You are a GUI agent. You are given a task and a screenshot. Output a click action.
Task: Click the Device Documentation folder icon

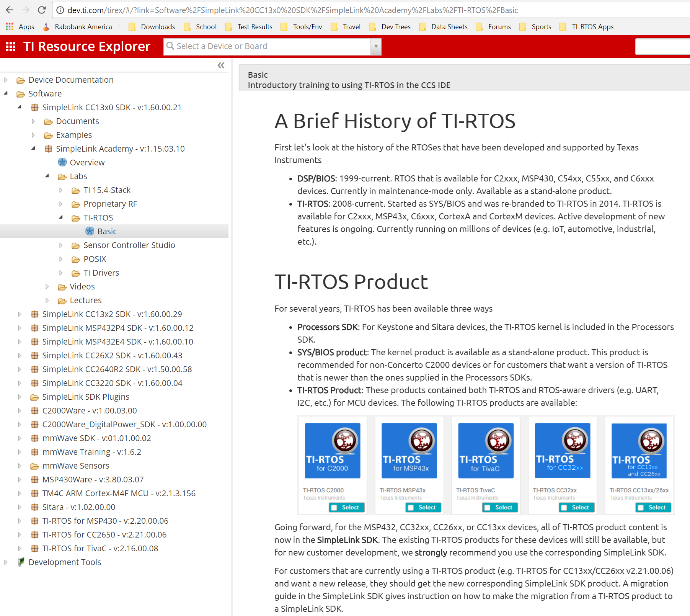tap(21, 80)
